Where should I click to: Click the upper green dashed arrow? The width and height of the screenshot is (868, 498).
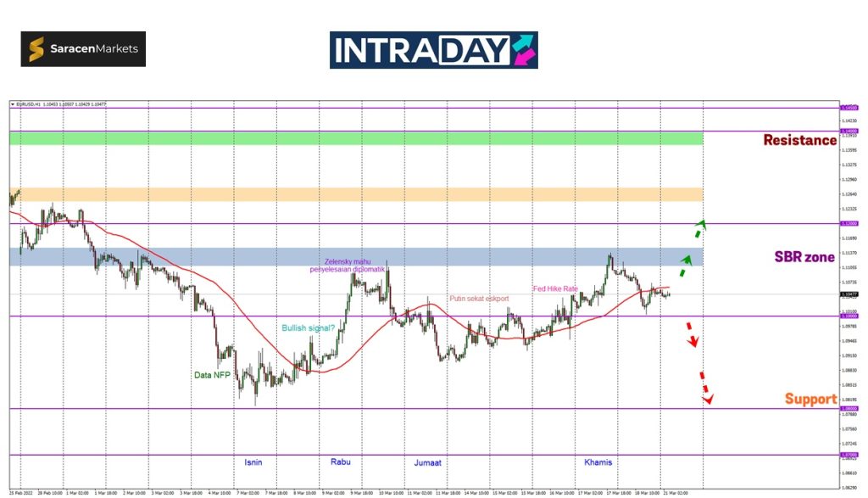point(698,228)
